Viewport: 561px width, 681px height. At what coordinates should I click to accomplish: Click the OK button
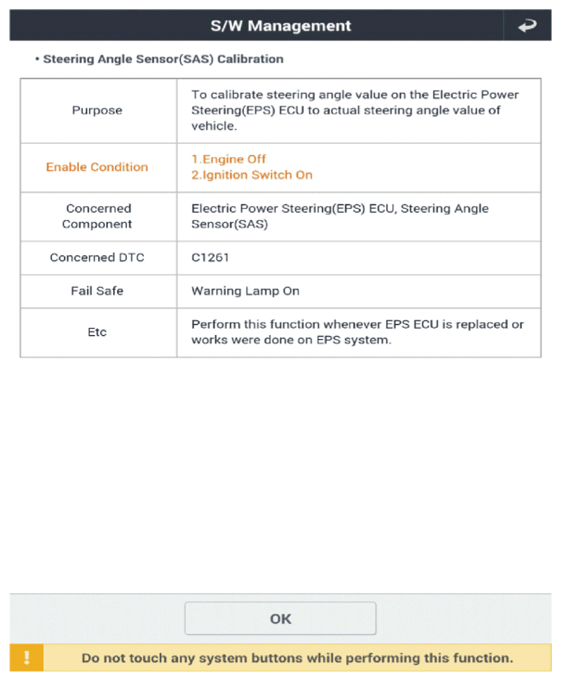[x=280, y=618]
